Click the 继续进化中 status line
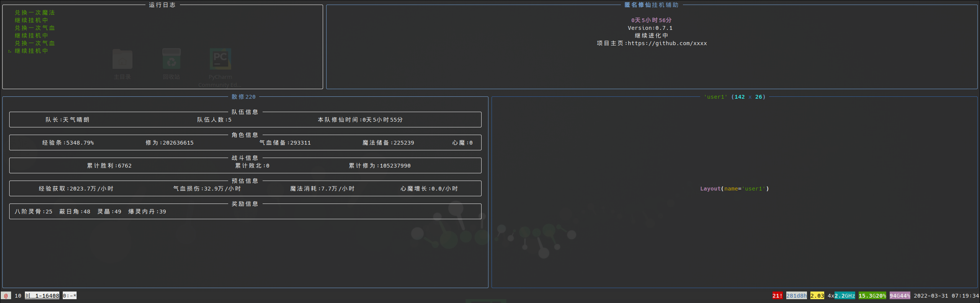Viewport: 980px width, 303px height. [652, 36]
